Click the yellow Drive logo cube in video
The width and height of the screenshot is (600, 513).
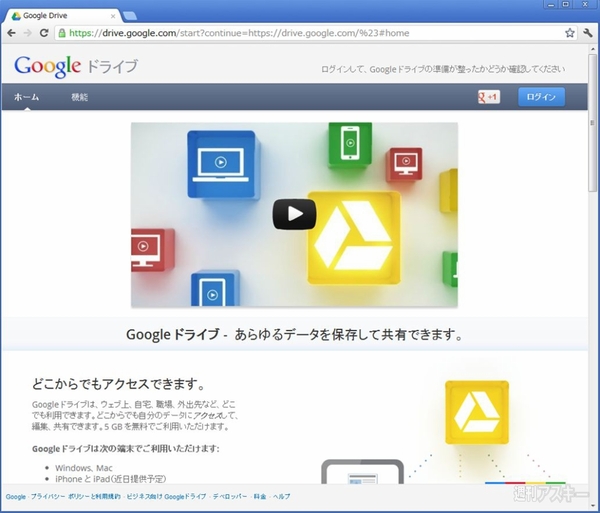pyautogui.click(x=354, y=238)
